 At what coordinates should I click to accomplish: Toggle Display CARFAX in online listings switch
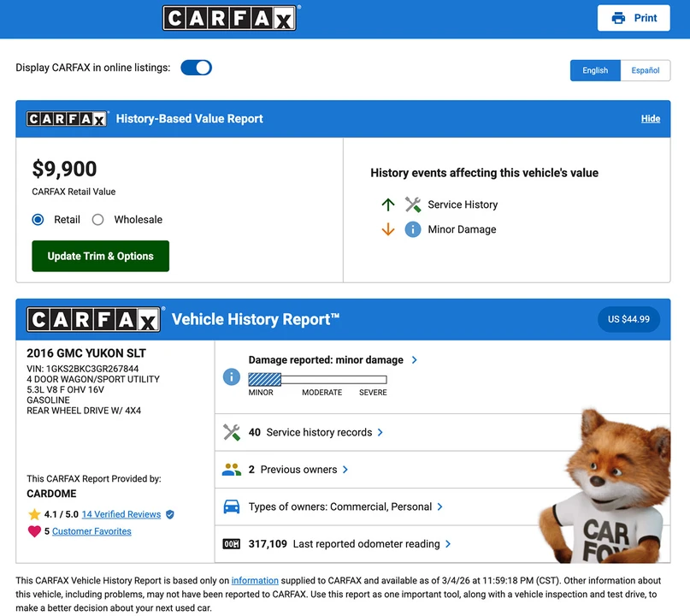(197, 68)
